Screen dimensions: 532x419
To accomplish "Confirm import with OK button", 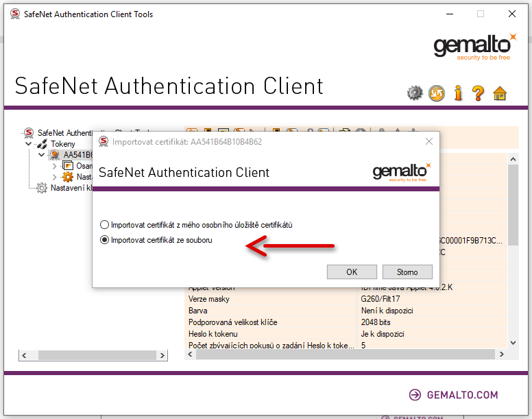I will point(352,272).
